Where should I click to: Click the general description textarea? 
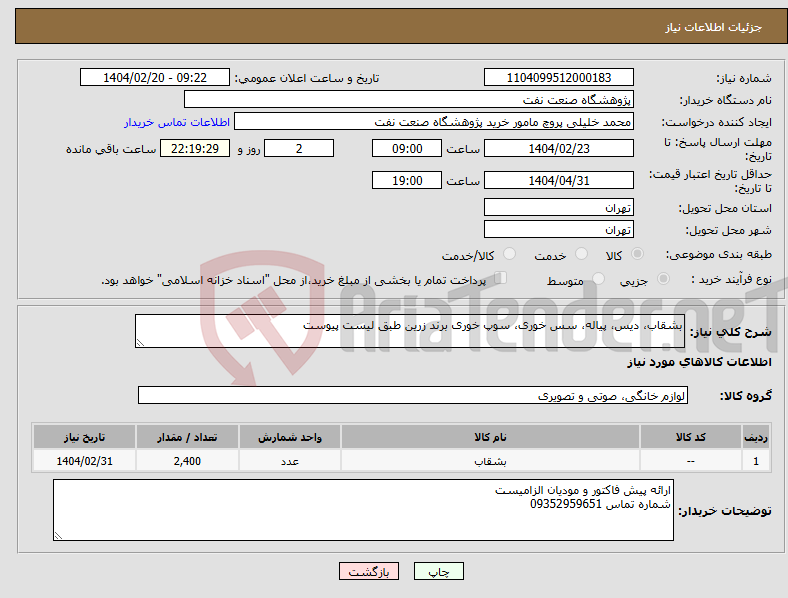pos(410,331)
